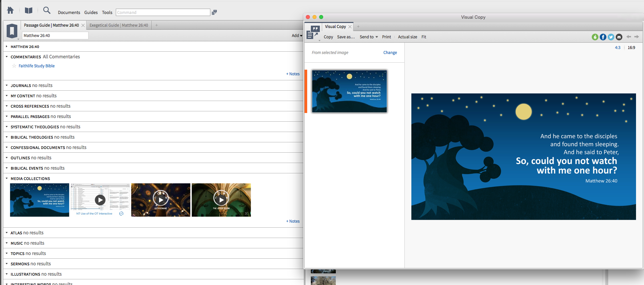Switch to Passage Guide Matthew 26:40 tab
This screenshot has height=285, width=644.
coord(52,25)
